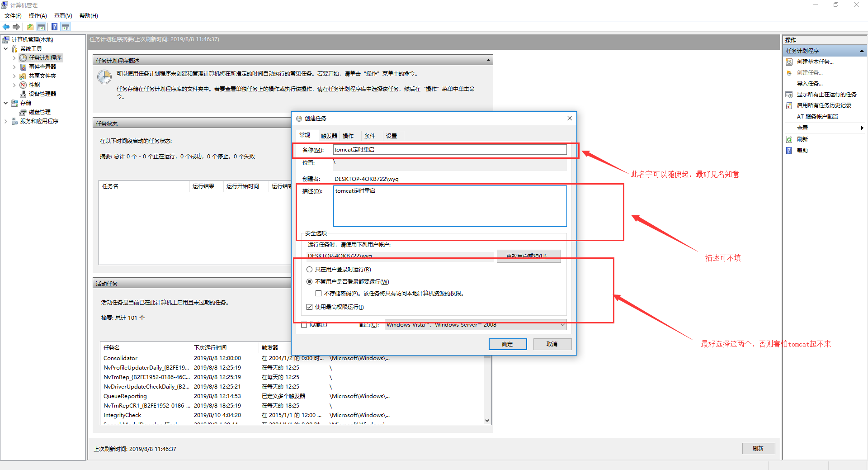
Task: Collapse the 存储 tree node
Action: point(5,103)
